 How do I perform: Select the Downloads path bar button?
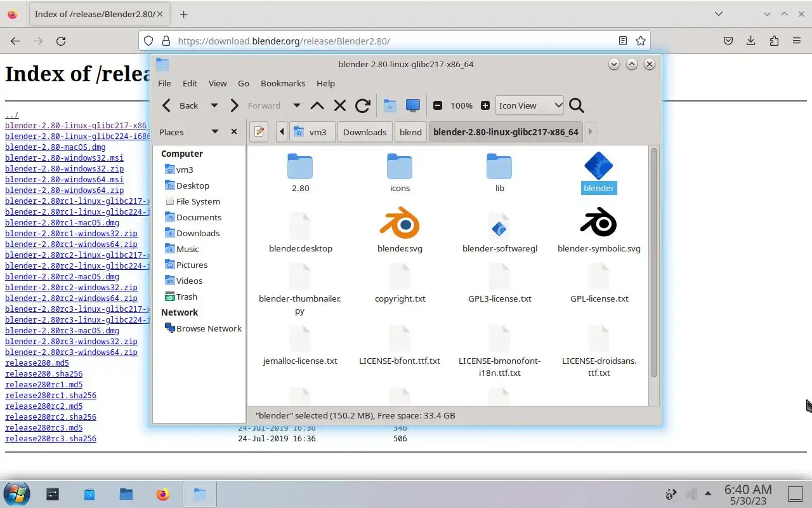tap(365, 131)
